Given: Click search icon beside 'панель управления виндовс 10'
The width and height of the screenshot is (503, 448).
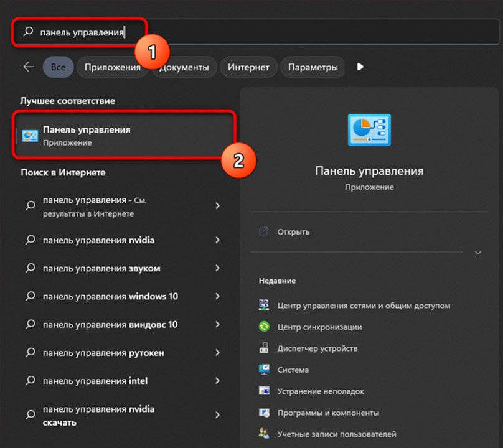Looking at the screenshot, I should click(x=30, y=324).
